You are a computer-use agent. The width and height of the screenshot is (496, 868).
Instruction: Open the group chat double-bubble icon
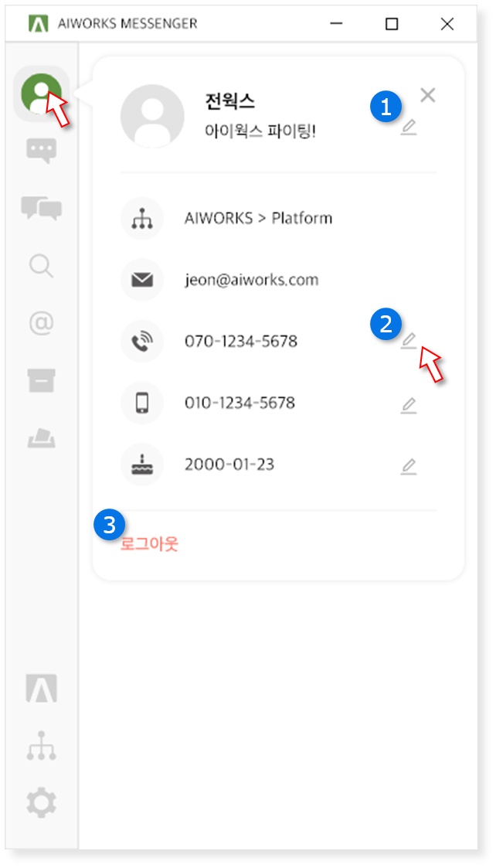click(42, 209)
